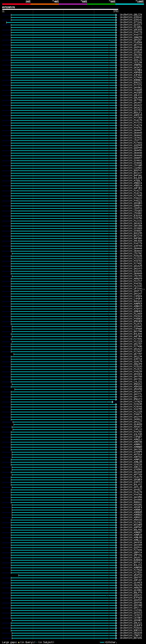Open hit UniRef100_P13851
146x644 pixels.
(131, 27)
